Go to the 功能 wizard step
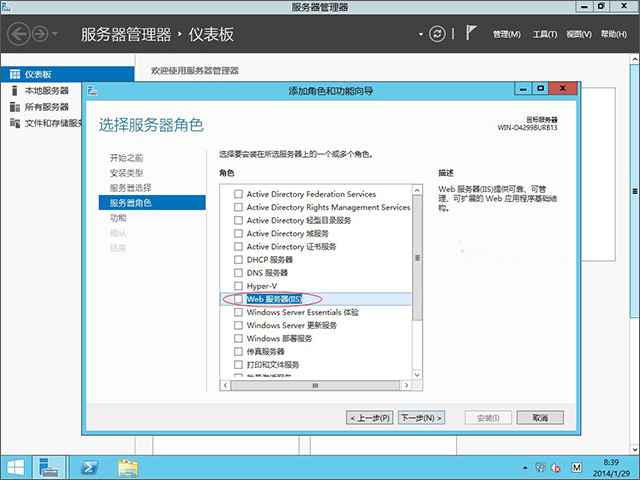 [x=118, y=218]
